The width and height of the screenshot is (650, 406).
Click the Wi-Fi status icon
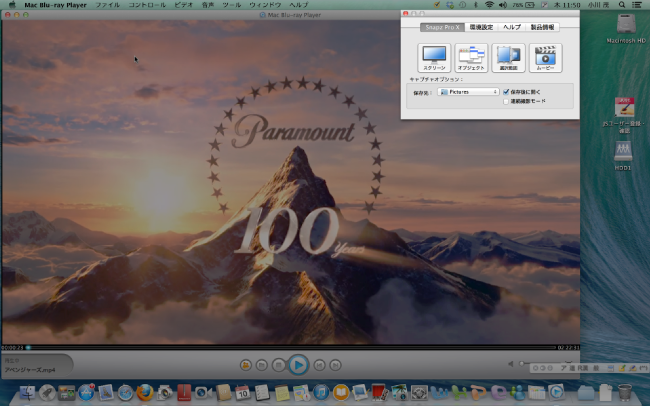(x=489, y=5)
